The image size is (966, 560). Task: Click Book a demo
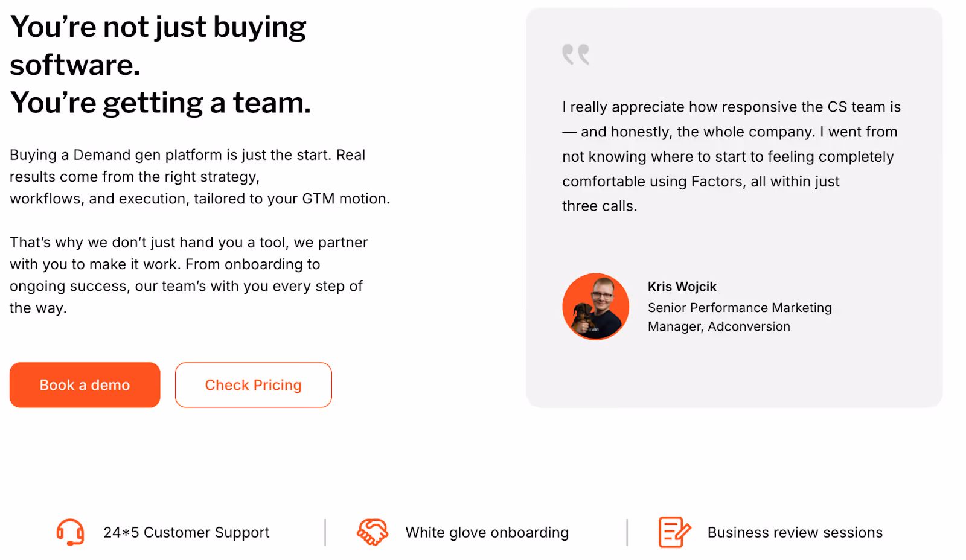85,384
